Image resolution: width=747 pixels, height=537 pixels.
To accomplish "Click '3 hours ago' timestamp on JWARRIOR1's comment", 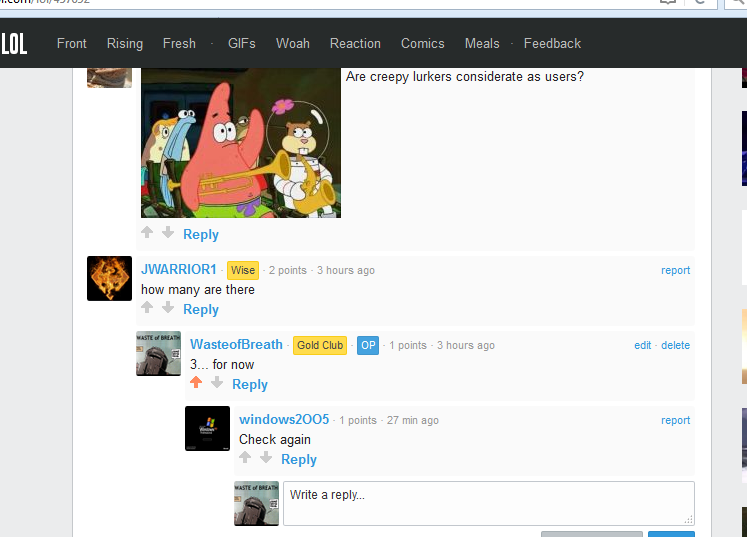I will pyautogui.click(x=346, y=270).
